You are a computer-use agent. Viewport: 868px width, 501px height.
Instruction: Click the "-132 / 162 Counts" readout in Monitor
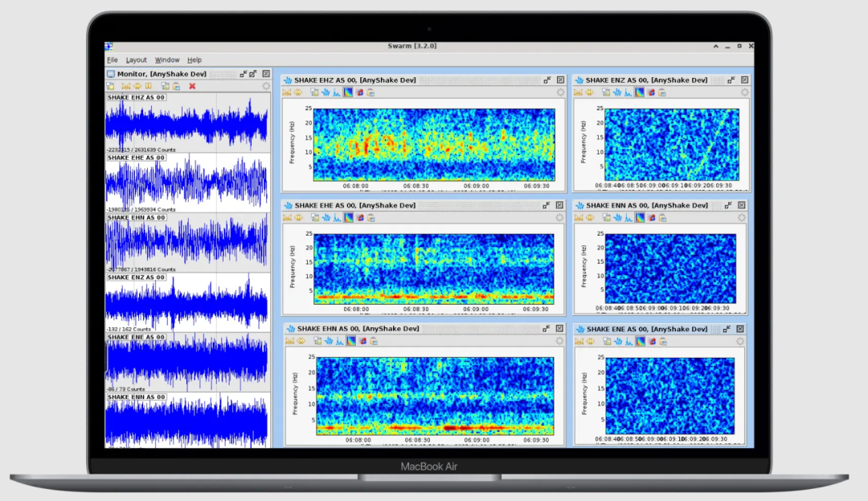tap(129, 330)
